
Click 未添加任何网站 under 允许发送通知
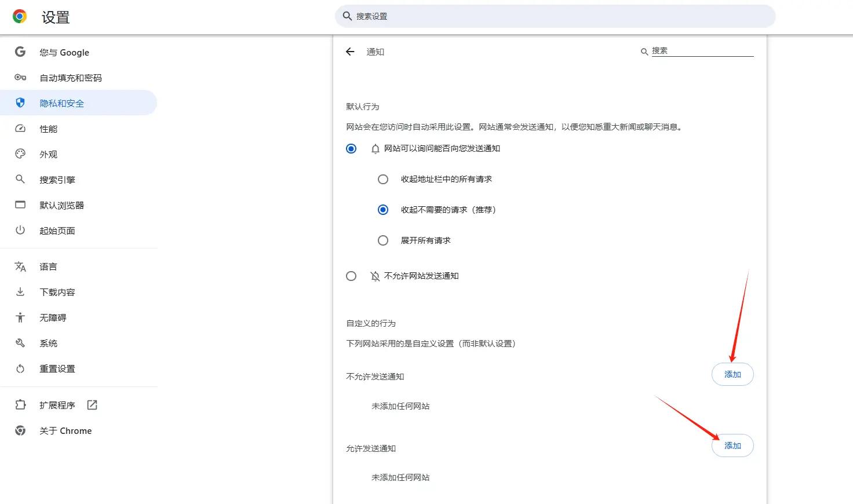point(400,477)
